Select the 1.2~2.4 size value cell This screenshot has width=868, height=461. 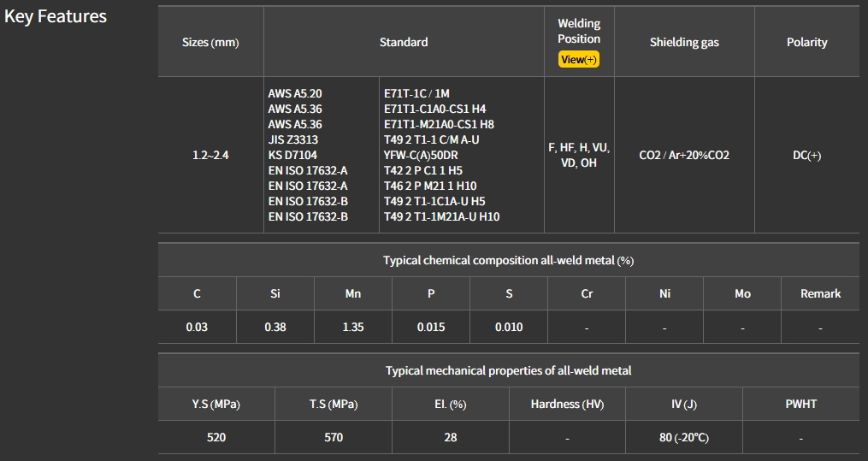click(x=210, y=156)
